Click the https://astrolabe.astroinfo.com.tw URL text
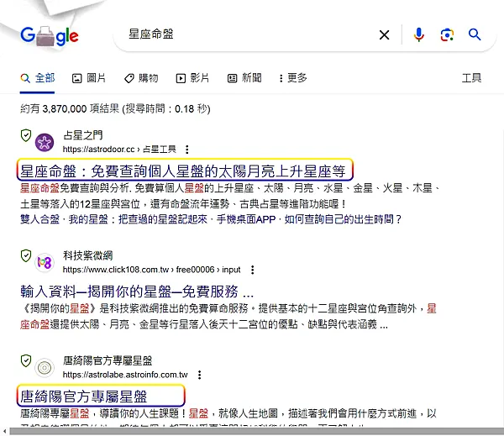Screen dimensions: 504x436 point(125,375)
